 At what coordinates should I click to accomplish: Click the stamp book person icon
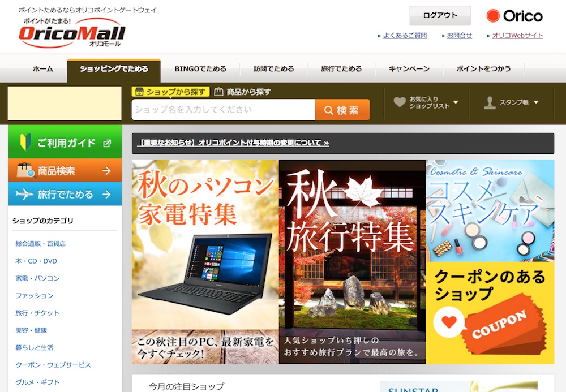click(x=490, y=102)
